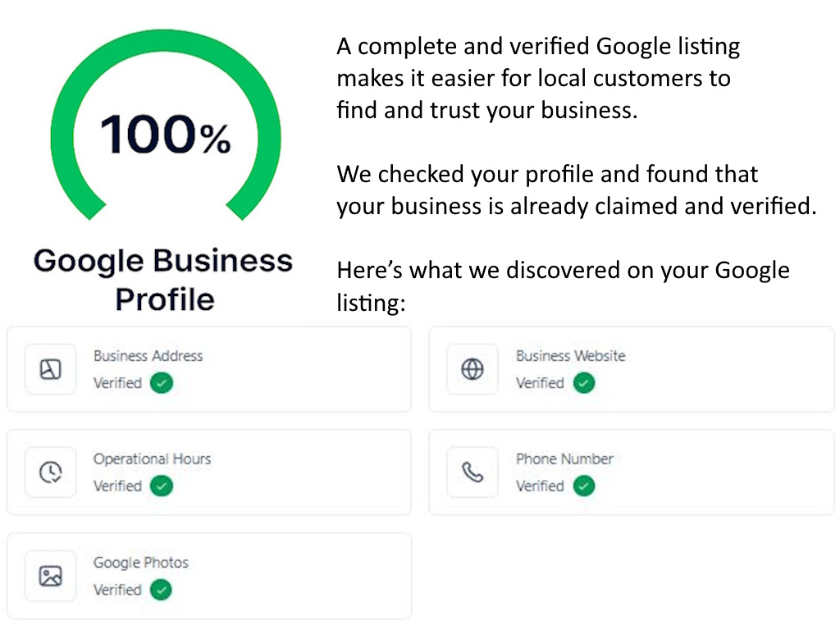Image resolution: width=840 pixels, height=630 pixels.
Task: Click green checkmark beside Business Website Verified
Action: (x=583, y=383)
